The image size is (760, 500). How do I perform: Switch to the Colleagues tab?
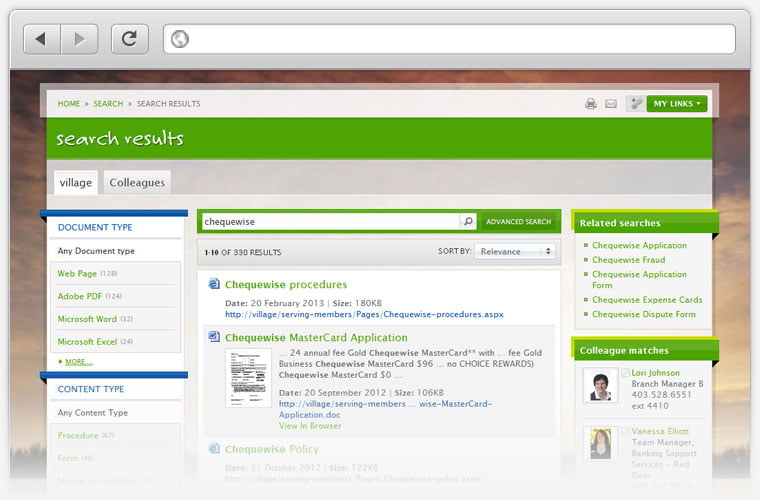(137, 182)
